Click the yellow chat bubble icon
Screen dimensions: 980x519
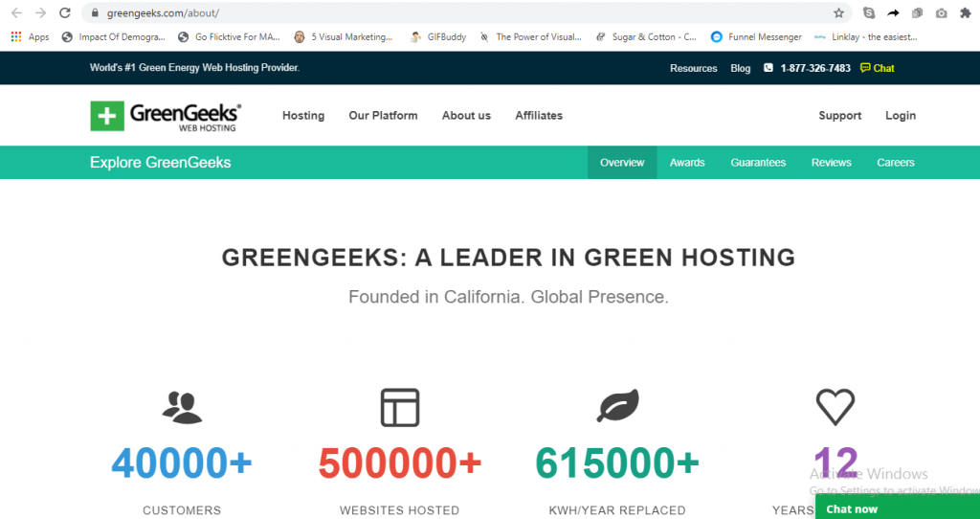tap(865, 68)
